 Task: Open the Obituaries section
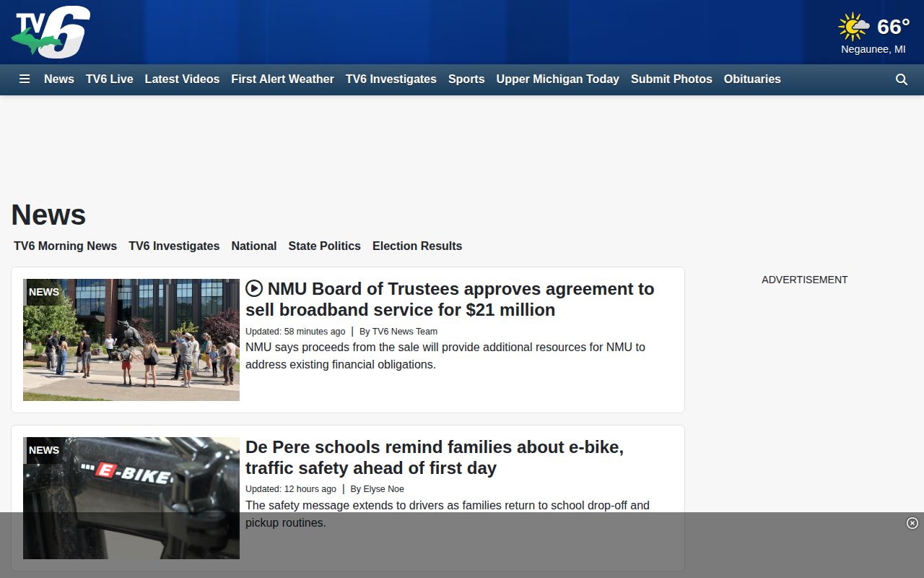(x=752, y=79)
